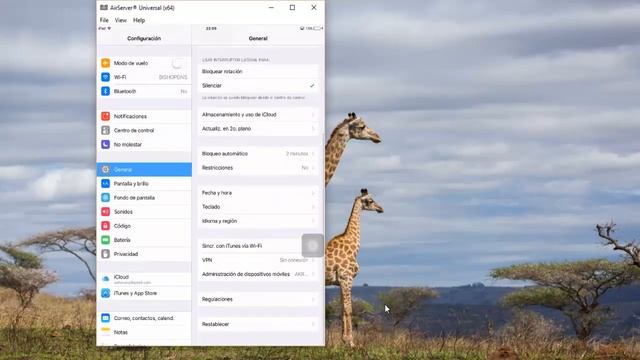Screen dimensions: 640x360
Task: Click the Fondo de pantalla icon
Action: [x=105, y=198]
